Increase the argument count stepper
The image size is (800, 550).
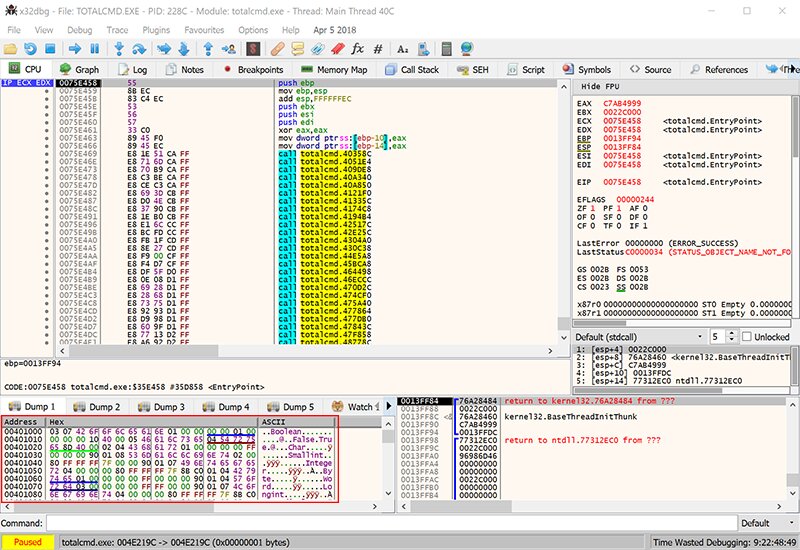click(732, 334)
